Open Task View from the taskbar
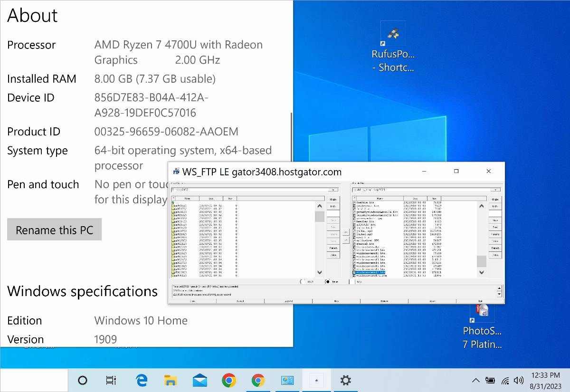The image size is (570, 392). coord(111,380)
